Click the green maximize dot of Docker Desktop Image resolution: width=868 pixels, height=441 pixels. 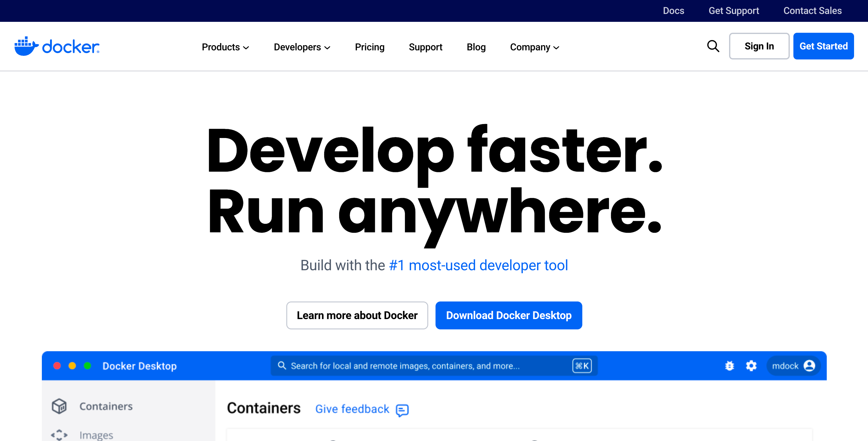87,365
